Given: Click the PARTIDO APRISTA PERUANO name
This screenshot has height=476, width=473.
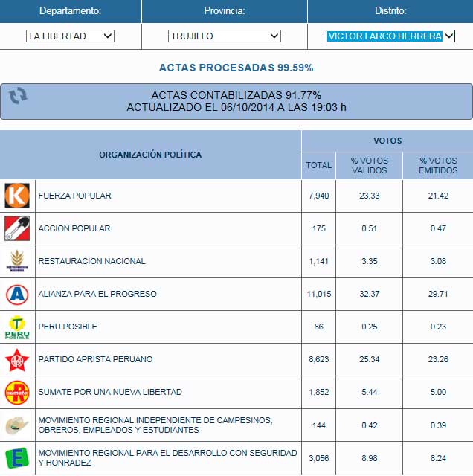Looking at the screenshot, I should pos(95,359).
